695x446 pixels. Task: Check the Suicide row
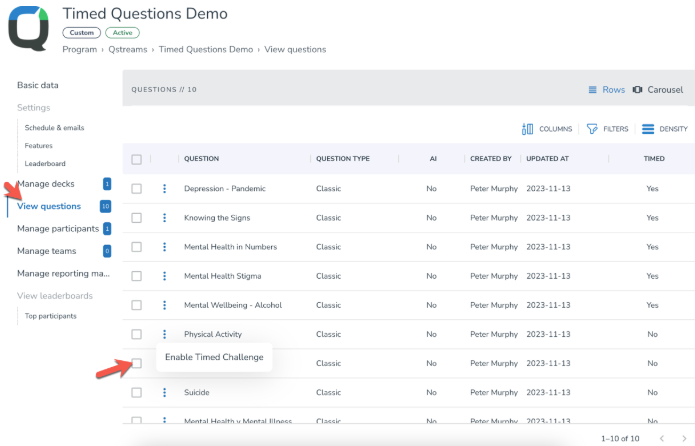(137, 392)
